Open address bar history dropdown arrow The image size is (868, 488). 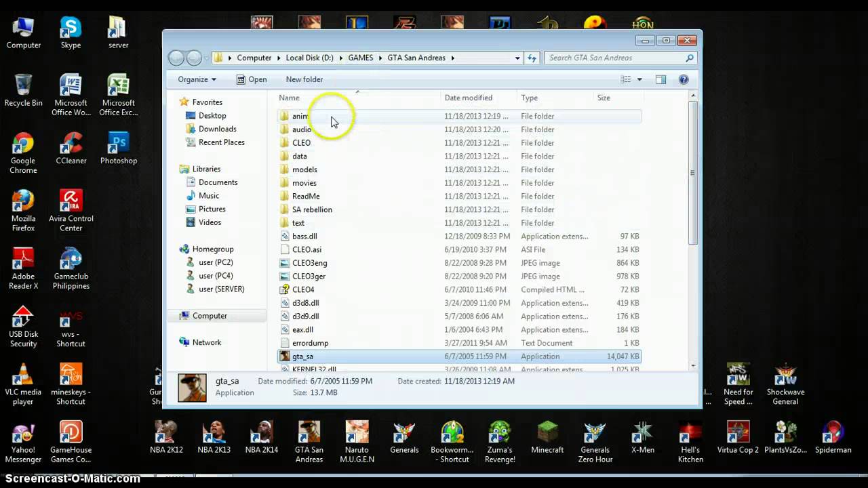click(517, 58)
